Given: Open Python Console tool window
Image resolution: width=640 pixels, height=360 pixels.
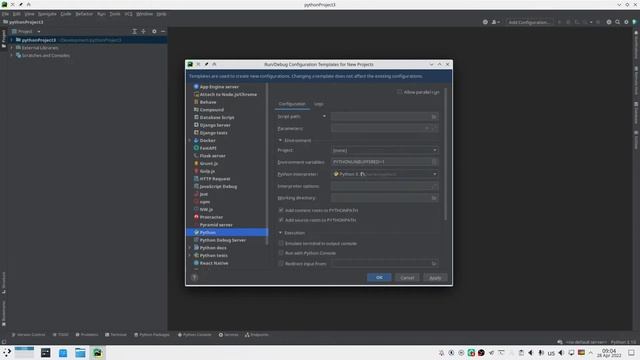Looking at the screenshot, I should 195,335.
